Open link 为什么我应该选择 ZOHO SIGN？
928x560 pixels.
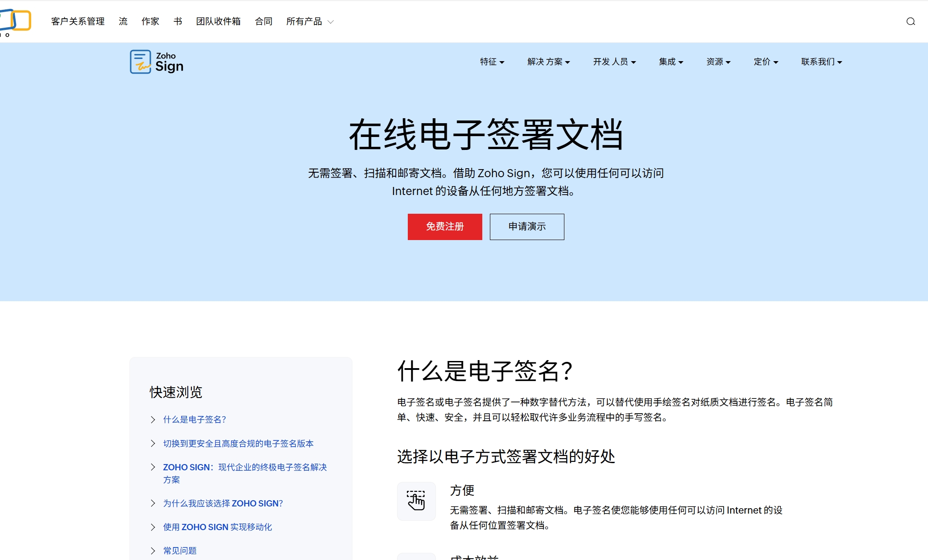pyautogui.click(x=223, y=503)
